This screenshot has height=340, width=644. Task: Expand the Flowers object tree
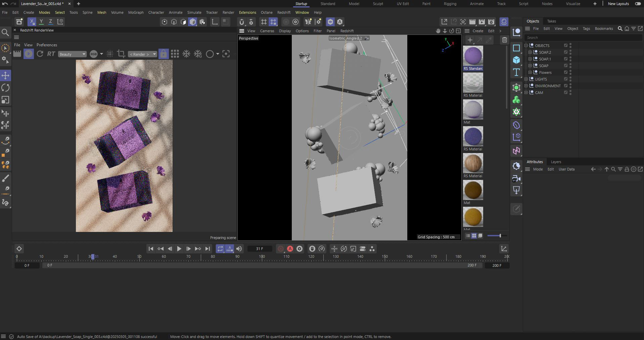pos(530,72)
